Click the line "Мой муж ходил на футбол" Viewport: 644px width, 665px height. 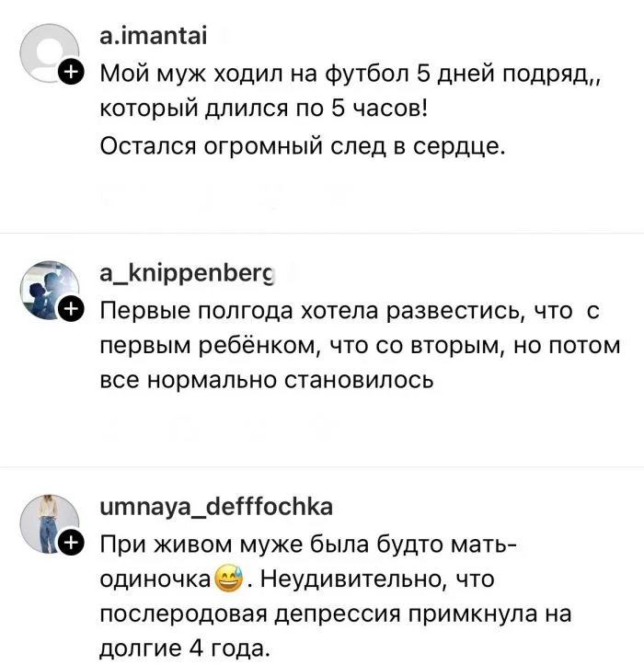(350, 75)
